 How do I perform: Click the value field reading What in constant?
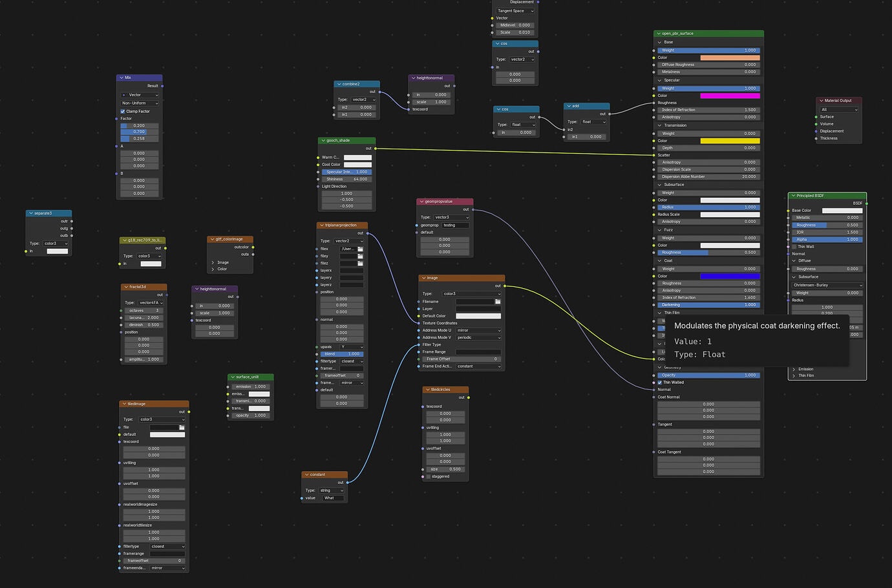point(334,498)
